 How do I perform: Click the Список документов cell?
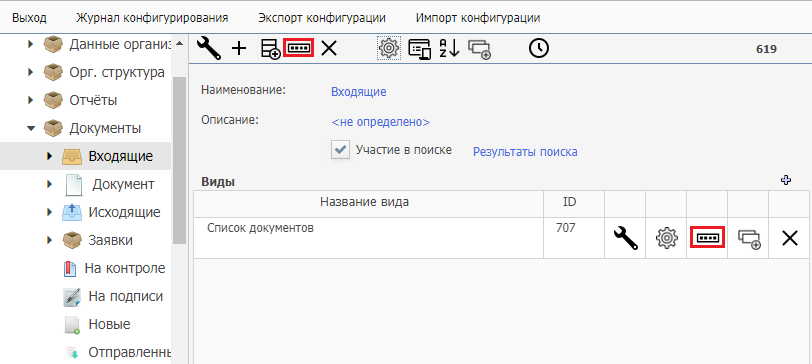tap(369, 238)
